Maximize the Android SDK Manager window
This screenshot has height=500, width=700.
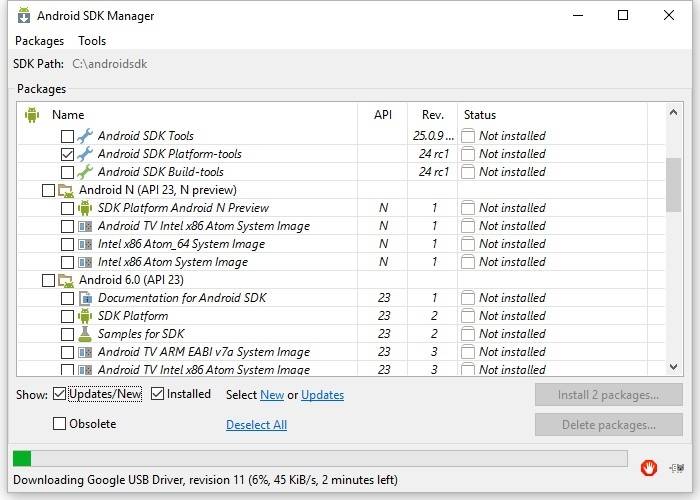[623, 15]
